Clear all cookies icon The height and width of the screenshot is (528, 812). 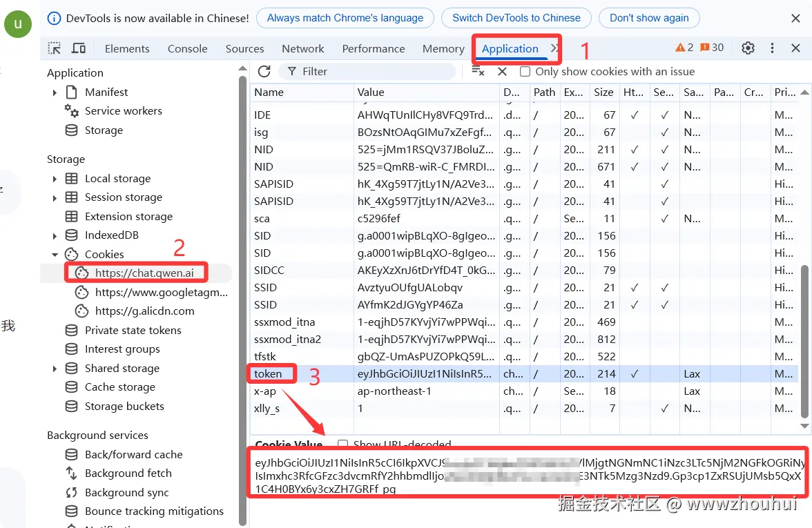[478, 71]
